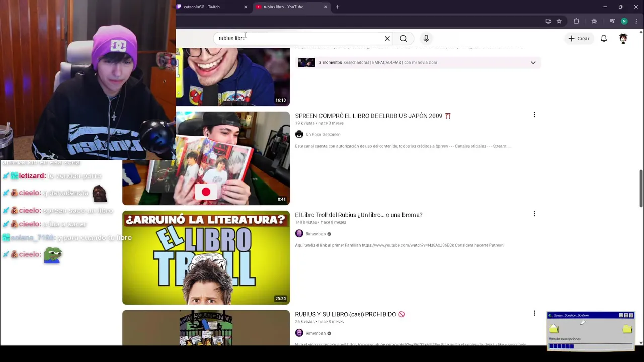
Task: Click the scrollbar down arrow
Action: coord(640,343)
